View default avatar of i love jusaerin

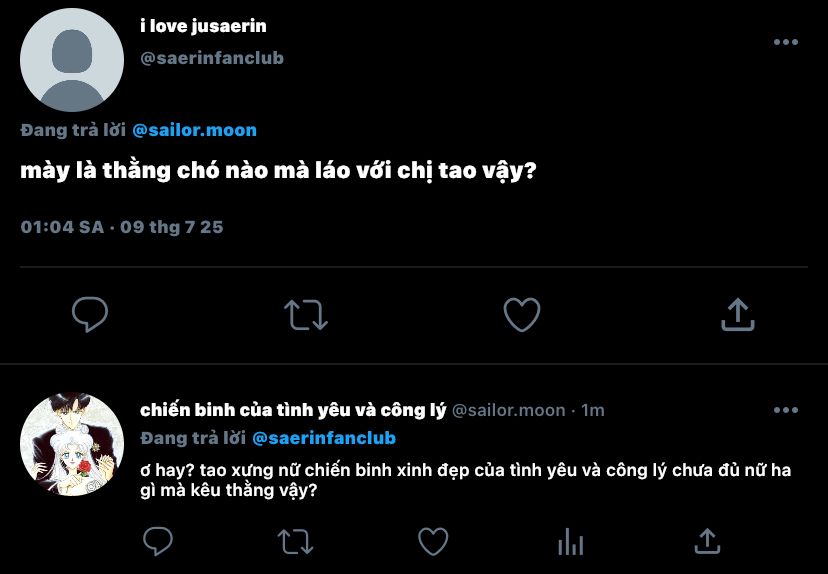point(72,60)
